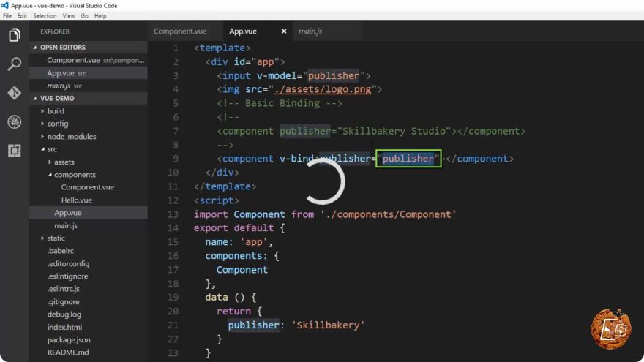Image resolution: width=644 pixels, height=362 pixels.
Task: Click 'export default' on line 14
Action: coord(233,227)
